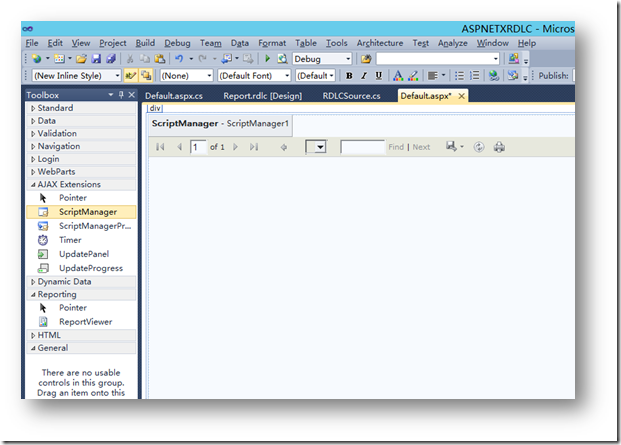Click the New Project toolbar icon

pos(37,59)
